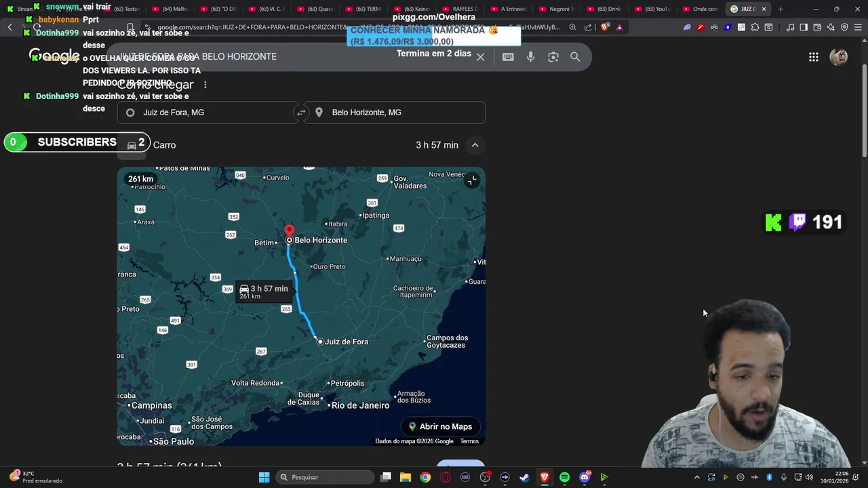Open the Google account avatar menu

point(839,57)
